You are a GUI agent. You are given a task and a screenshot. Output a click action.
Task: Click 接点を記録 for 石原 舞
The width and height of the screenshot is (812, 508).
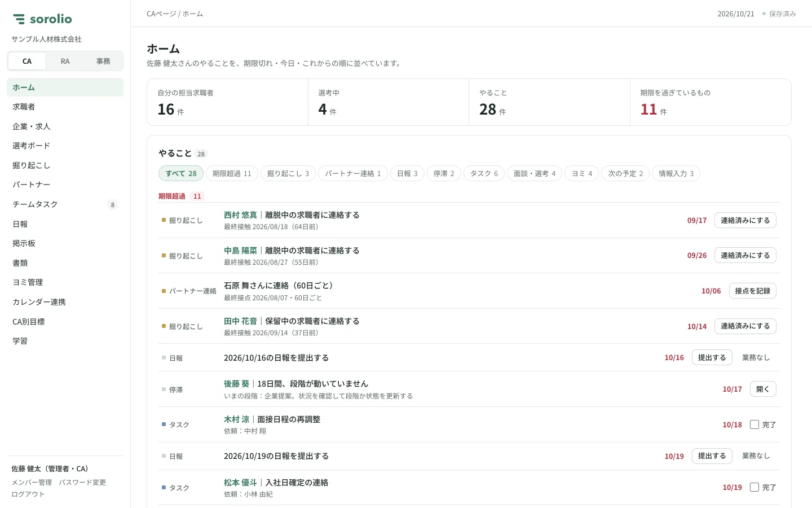click(752, 291)
